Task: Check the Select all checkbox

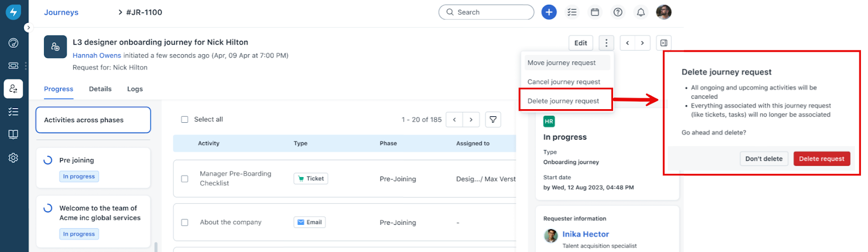Action: 184,119
